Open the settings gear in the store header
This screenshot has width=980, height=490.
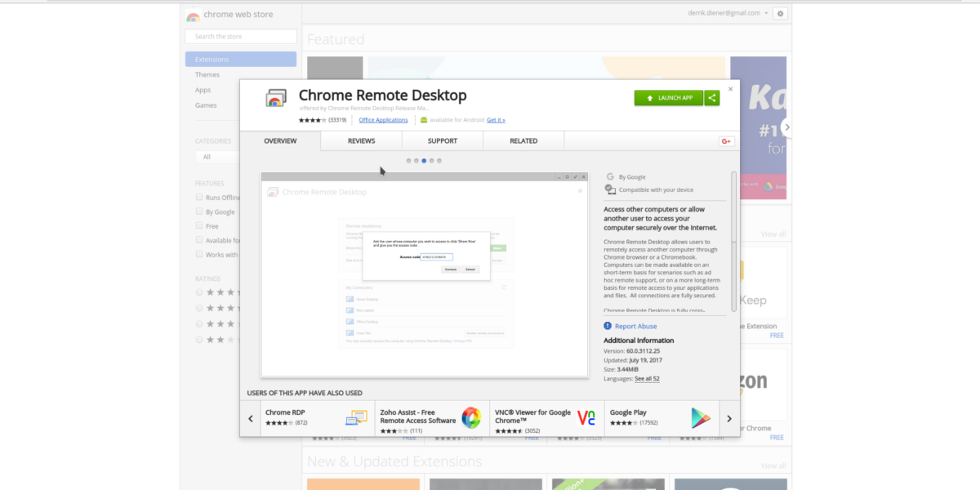tap(780, 13)
